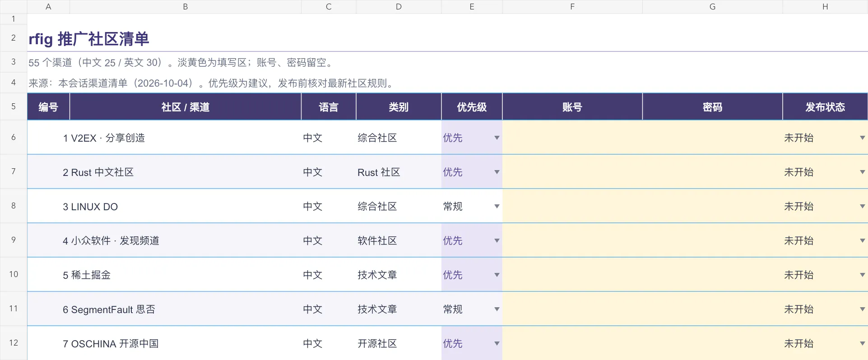Open the 优先级 dropdown for 小众软件 row
Screen dimensions: 868x360
(497, 240)
